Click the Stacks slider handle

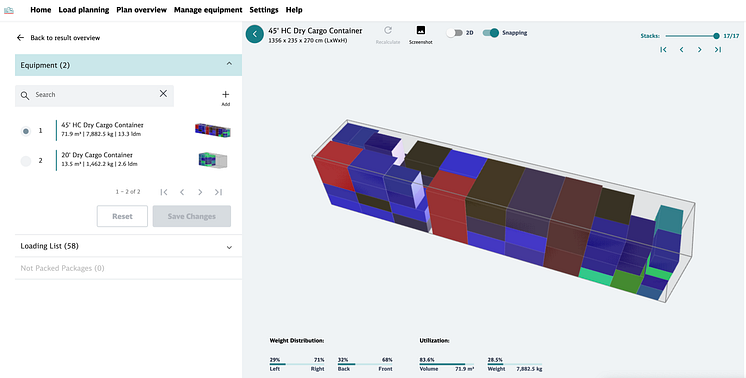pyautogui.click(x=716, y=36)
